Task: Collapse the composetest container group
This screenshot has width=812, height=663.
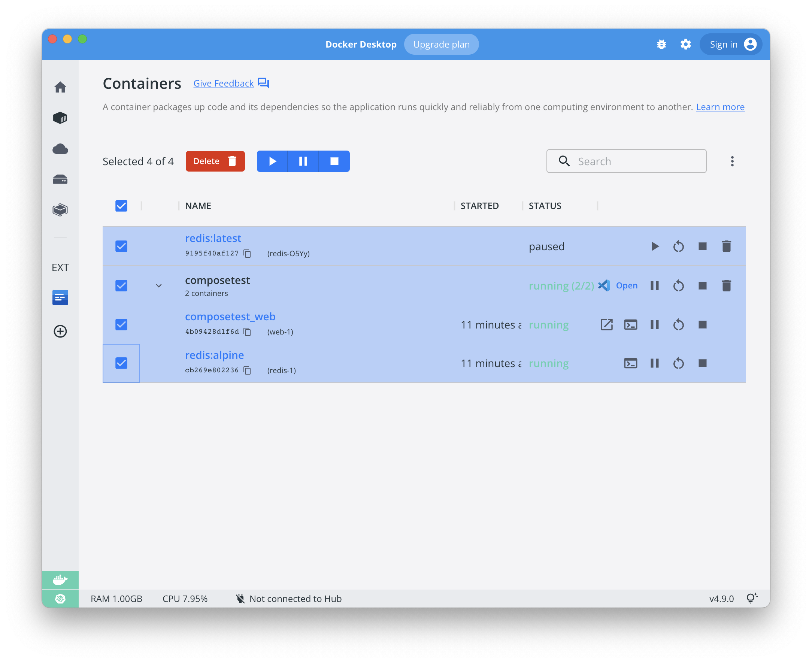Action: tap(158, 285)
